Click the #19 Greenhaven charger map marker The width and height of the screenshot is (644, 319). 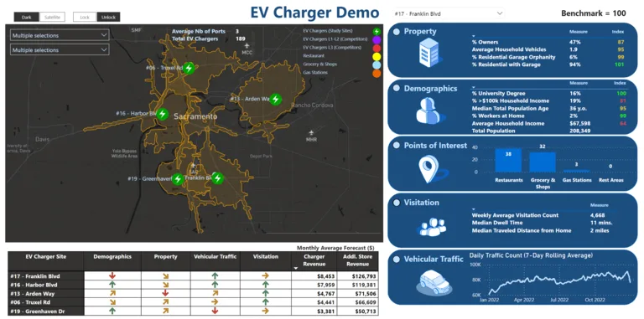pos(178,179)
